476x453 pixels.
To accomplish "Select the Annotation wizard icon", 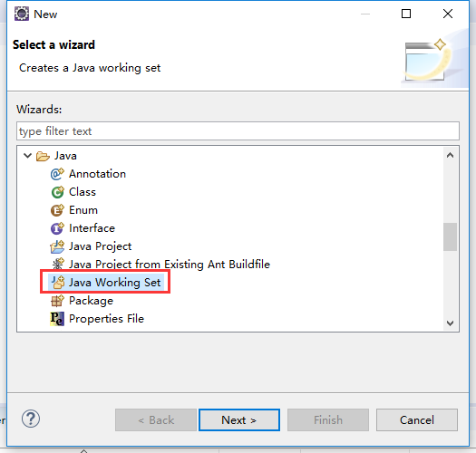I will coord(57,174).
